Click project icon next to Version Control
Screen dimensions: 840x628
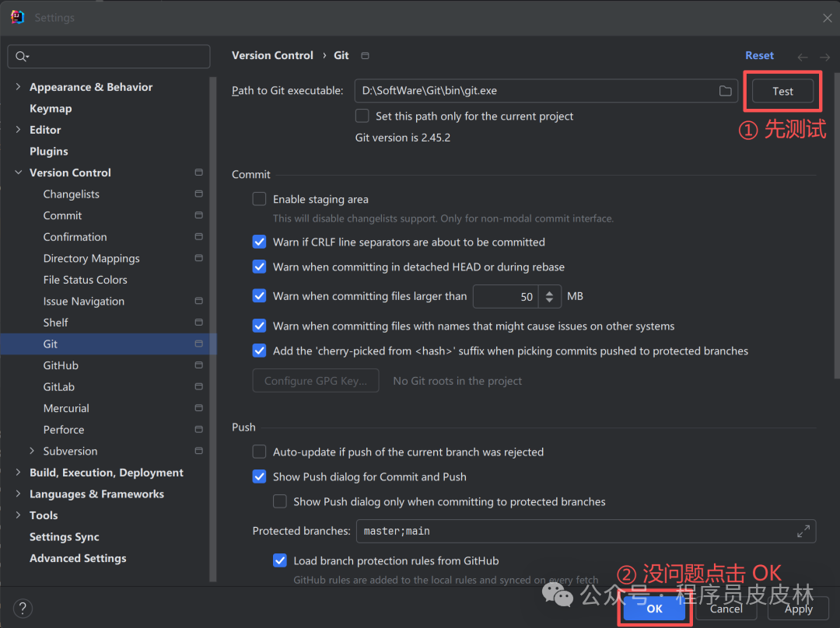[x=199, y=173]
